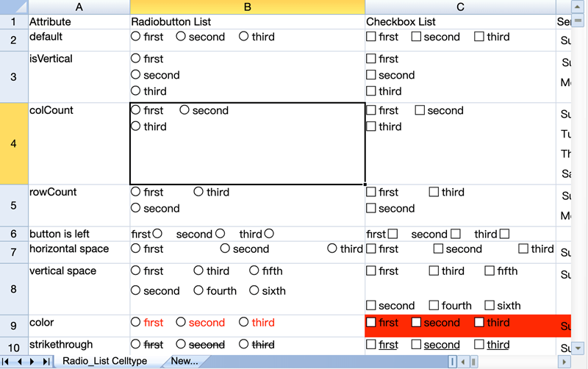Jump to last sheet navigation arrow
The width and height of the screenshot is (588, 369).
coord(46,362)
